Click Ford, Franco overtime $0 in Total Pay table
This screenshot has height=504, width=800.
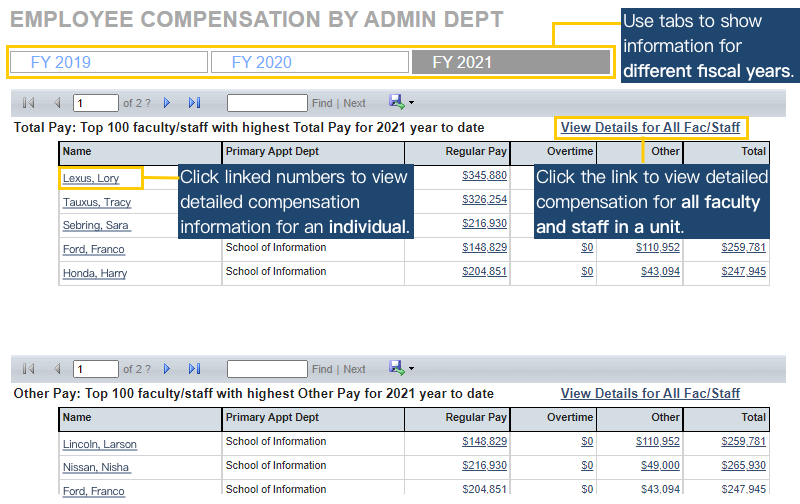pos(587,247)
